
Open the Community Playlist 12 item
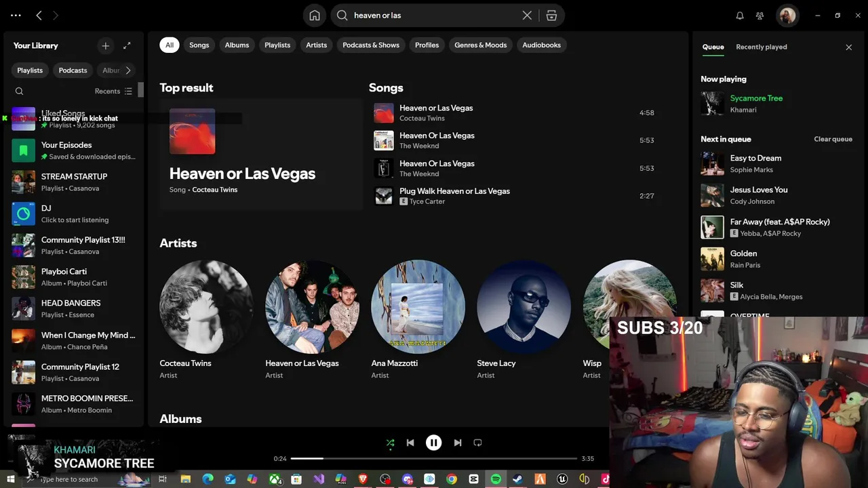point(74,372)
